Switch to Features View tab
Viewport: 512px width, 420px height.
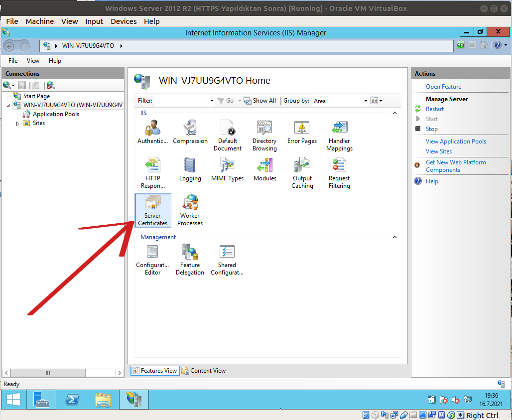[x=155, y=371]
